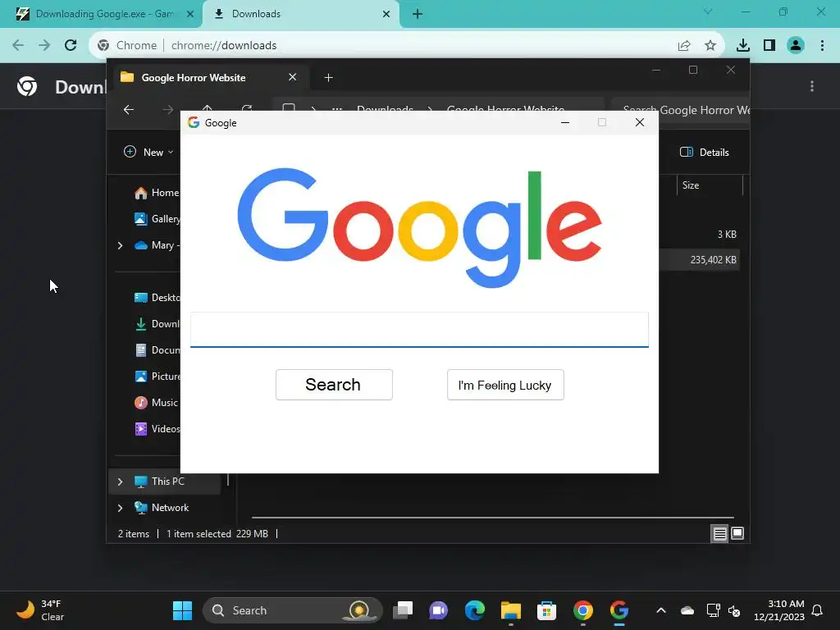Select the 235,402 KB file row
The width and height of the screenshot is (840, 630).
click(x=699, y=260)
